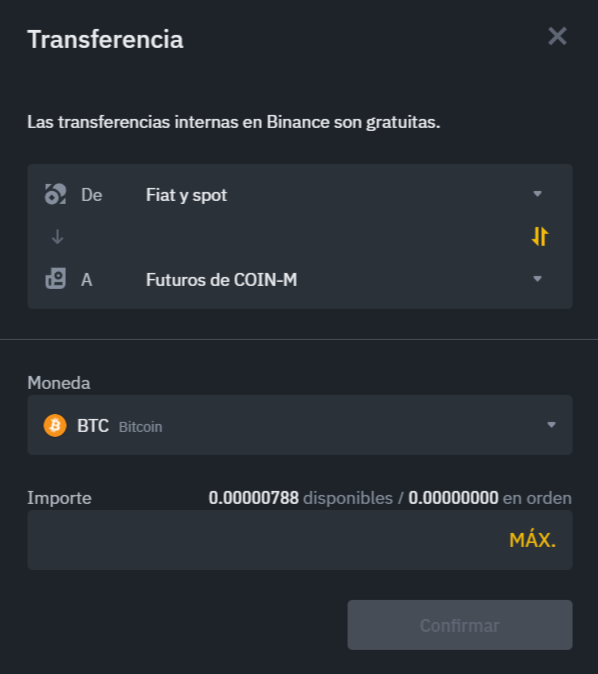Image resolution: width=598 pixels, height=674 pixels.
Task: Click the down arrow between wallets
Action: tap(57, 236)
